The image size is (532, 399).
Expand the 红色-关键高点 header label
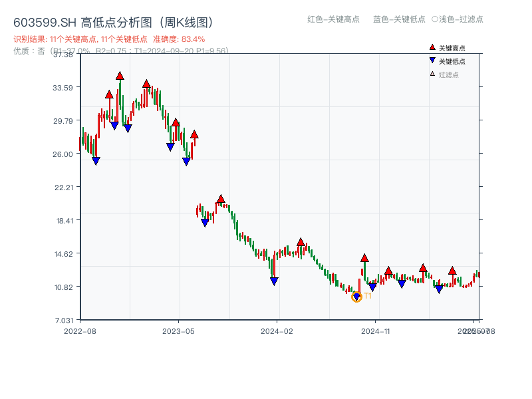(x=331, y=20)
